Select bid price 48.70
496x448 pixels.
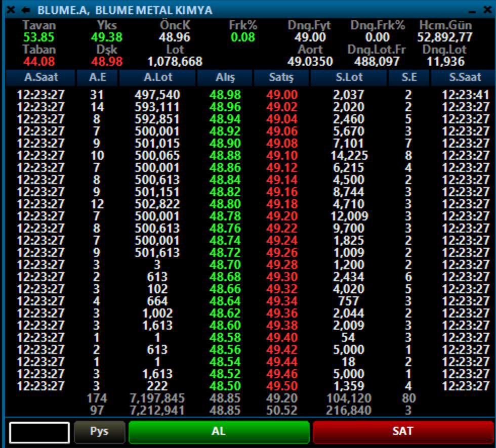(225, 265)
